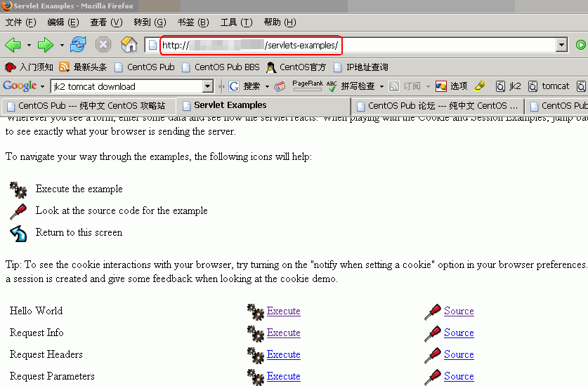Click screwdriver icon in Request Info row
Viewport: 588px width, 388px height.
[x=432, y=334]
